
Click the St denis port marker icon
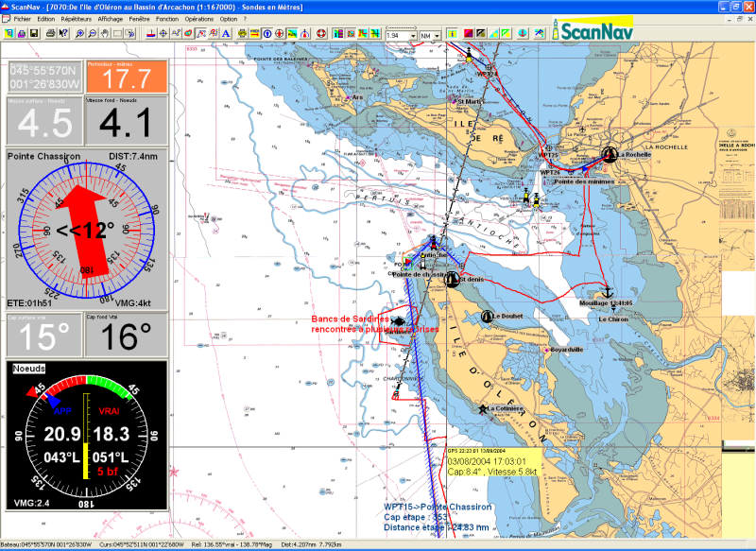452,279
